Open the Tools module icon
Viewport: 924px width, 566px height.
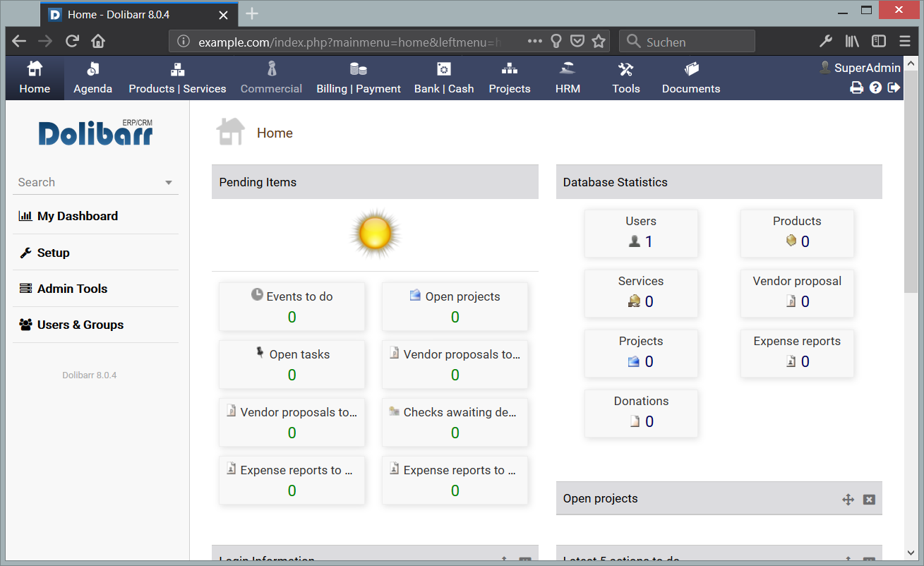click(626, 69)
